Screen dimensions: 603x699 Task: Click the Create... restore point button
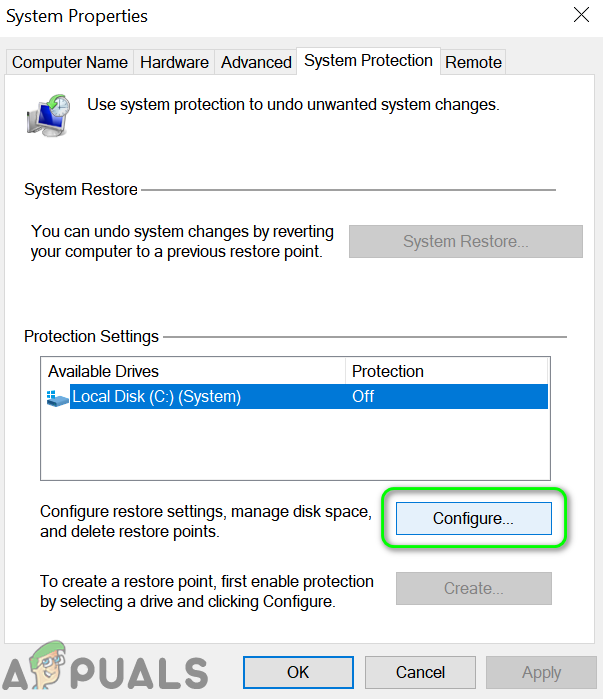(473, 588)
